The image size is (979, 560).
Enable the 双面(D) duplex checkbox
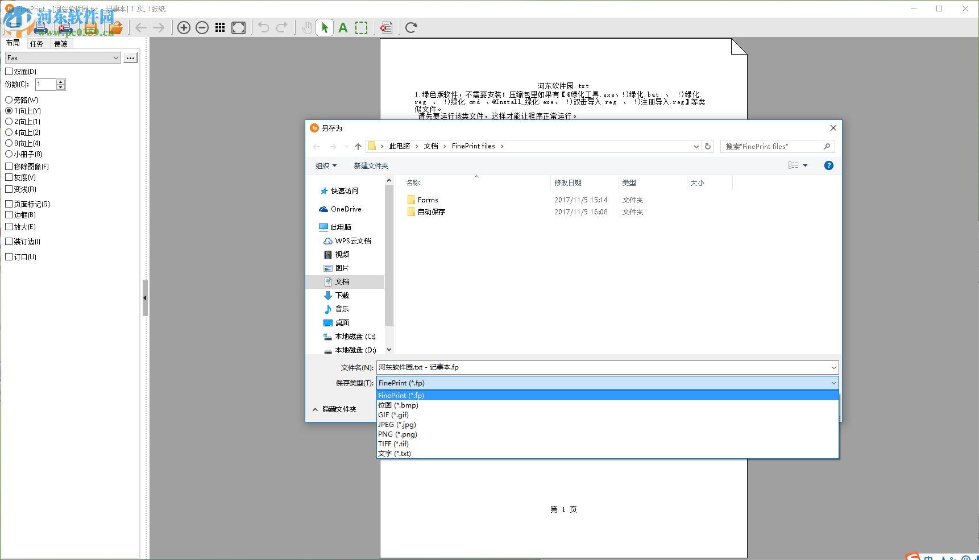[9, 71]
